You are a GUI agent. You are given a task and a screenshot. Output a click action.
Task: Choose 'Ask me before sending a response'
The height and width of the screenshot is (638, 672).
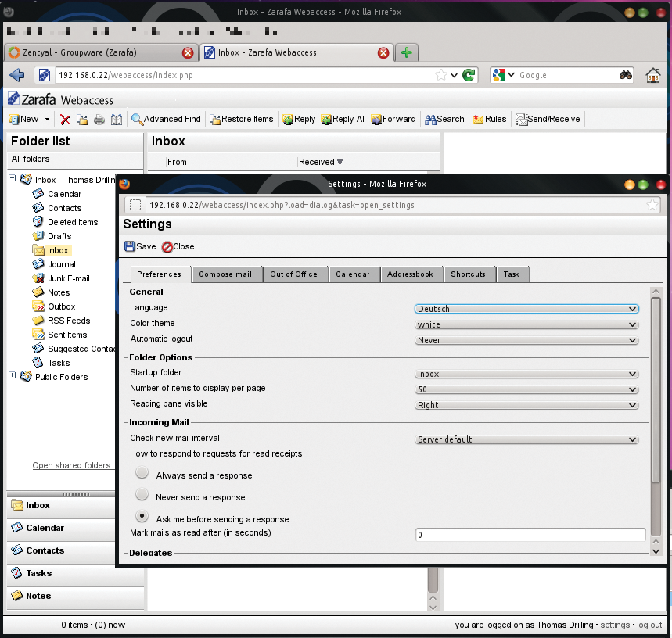[142, 516]
